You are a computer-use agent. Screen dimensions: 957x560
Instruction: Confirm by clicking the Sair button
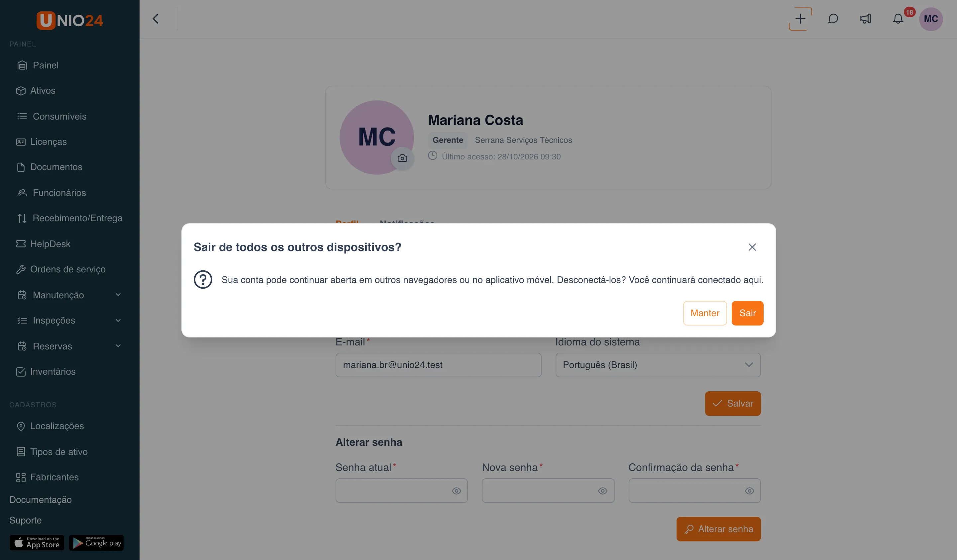[x=747, y=313]
